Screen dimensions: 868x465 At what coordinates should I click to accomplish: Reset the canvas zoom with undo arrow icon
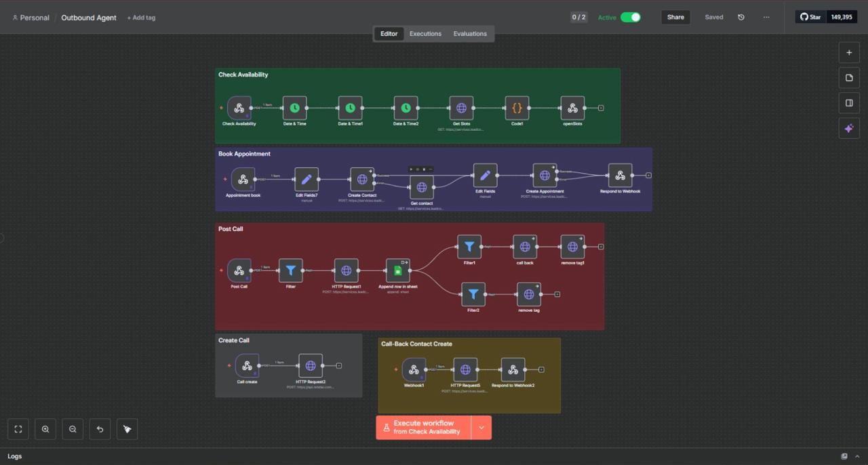(x=100, y=429)
